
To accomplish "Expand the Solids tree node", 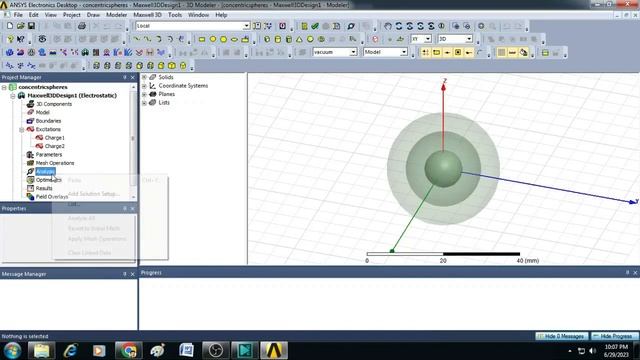I will coord(144,77).
